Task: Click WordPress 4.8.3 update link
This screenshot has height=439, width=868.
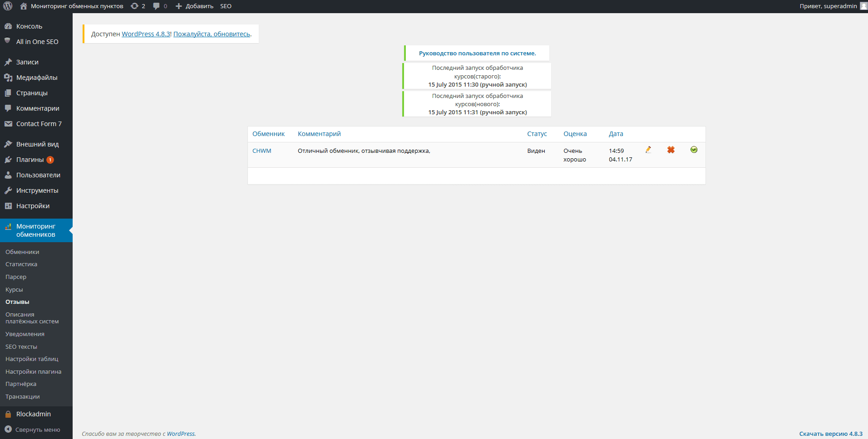Action: click(x=146, y=34)
